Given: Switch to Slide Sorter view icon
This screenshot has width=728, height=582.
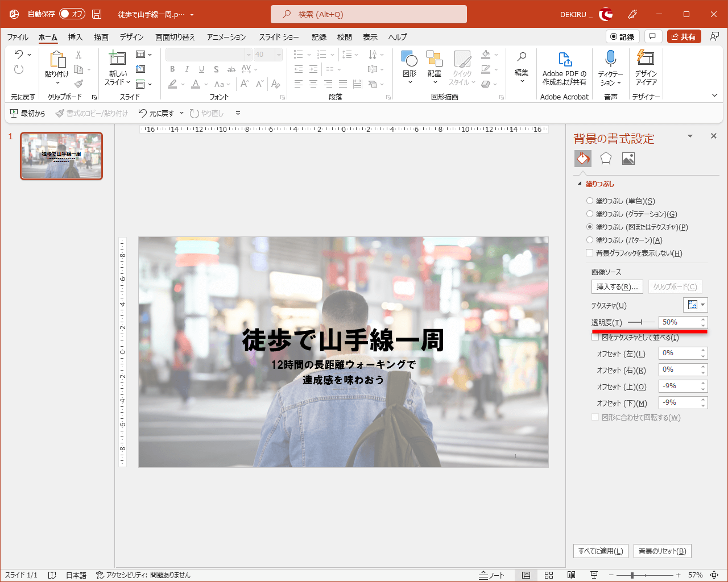Looking at the screenshot, I should (x=549, y=575).
